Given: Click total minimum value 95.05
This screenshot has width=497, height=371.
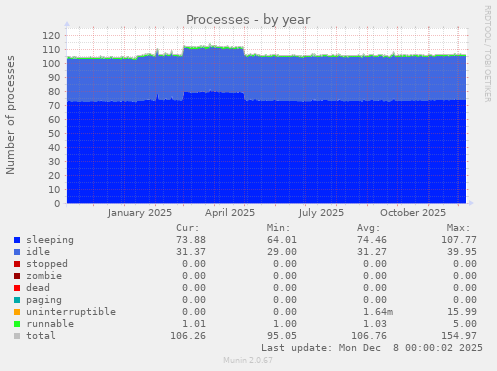Looking at the screenshot, I should coord(282,336).
